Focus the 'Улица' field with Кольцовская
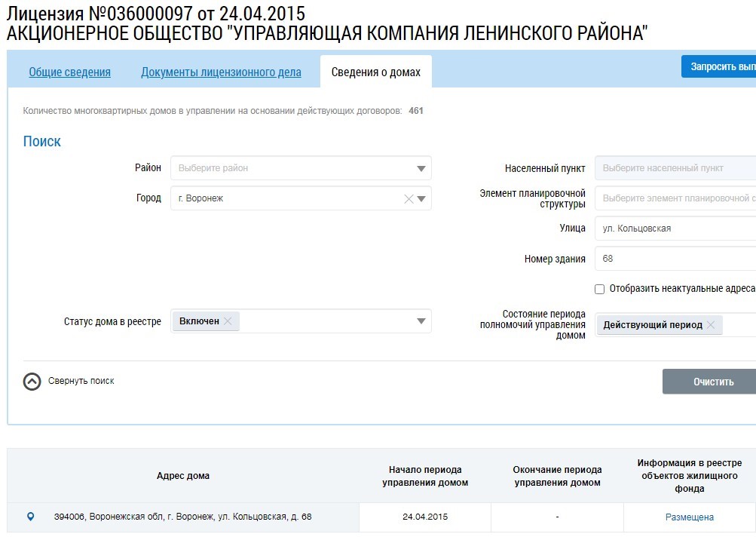This screenshot has height=537, width=756. point(675,229)
